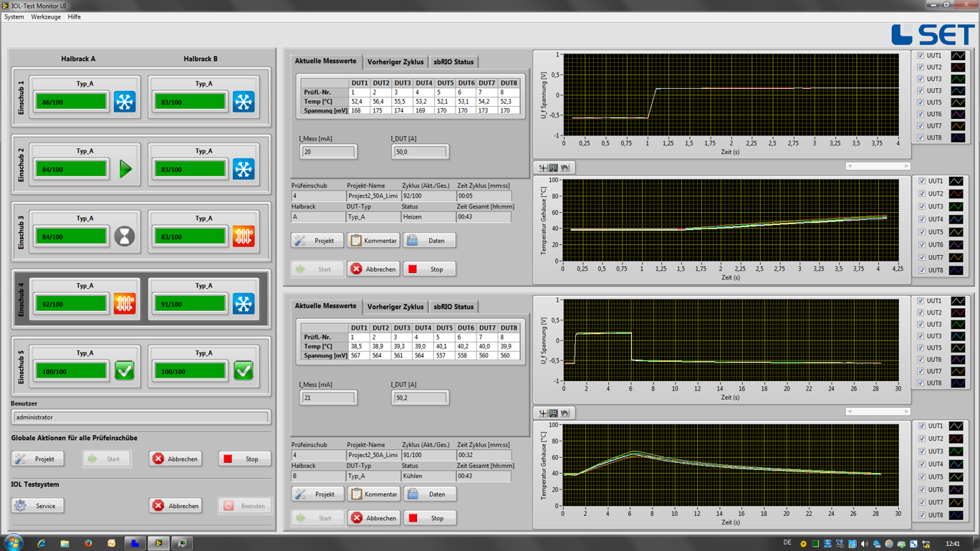Viewport: 980px width, 551px height.
Task: Select the hand pan tool in upper graph palette
Action: coord(565,168)
